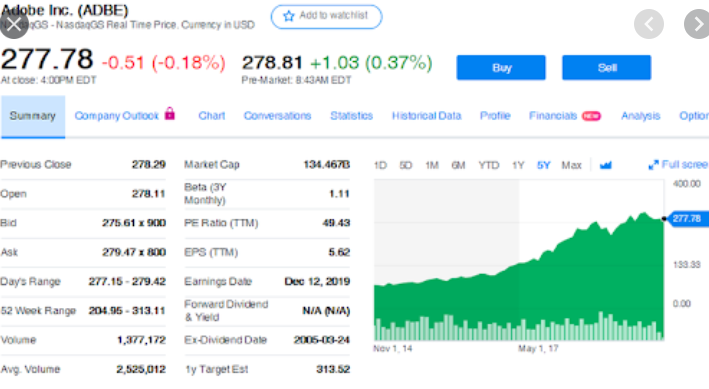Click Volume value 1,377,172
709x389 pixels.
(x=142, y=340)
